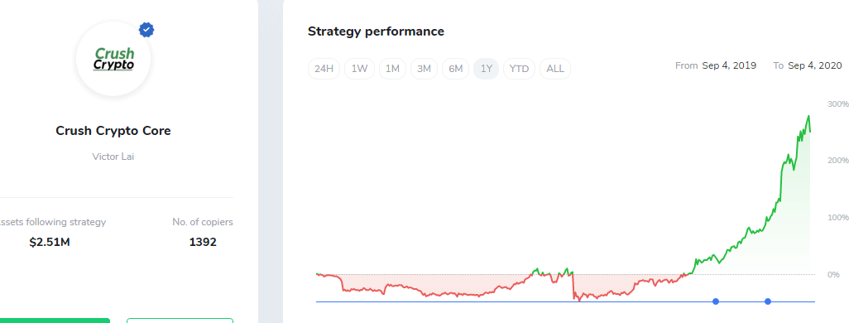Open the From date Sep 4, 2019 picker

(x=729, y=65)
